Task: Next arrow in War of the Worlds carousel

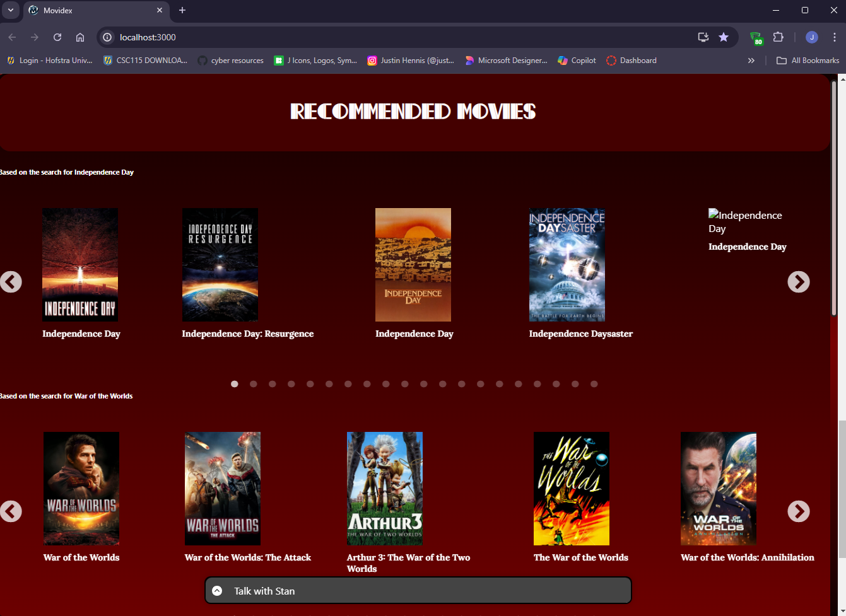Action: coord(799,511)
